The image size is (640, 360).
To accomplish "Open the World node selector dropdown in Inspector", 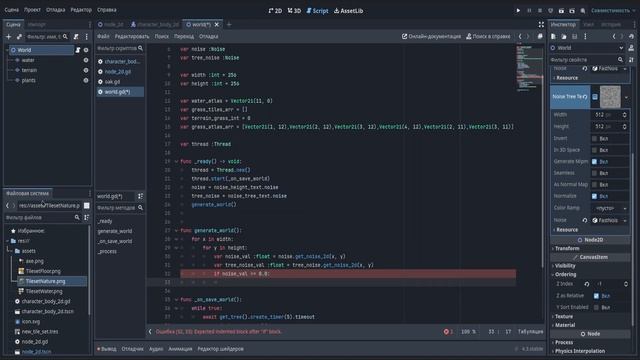I will [587, 48].
